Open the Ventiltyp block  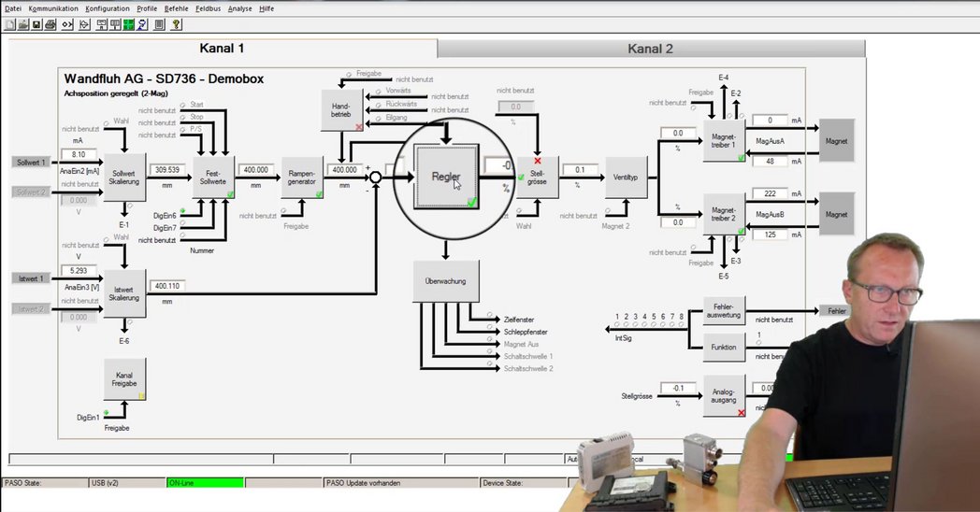pyautogui.click(x=626, y=178)
